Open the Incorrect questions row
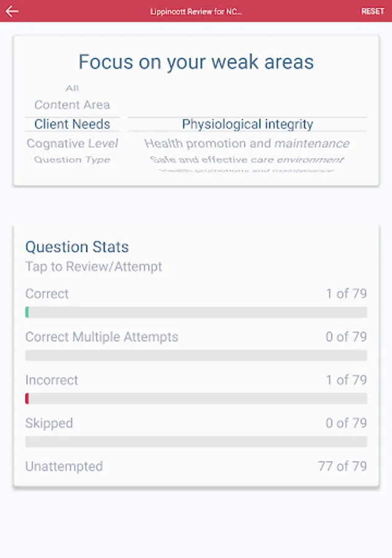The height and width of the screenshot is (558, 392). coord(196,380)
